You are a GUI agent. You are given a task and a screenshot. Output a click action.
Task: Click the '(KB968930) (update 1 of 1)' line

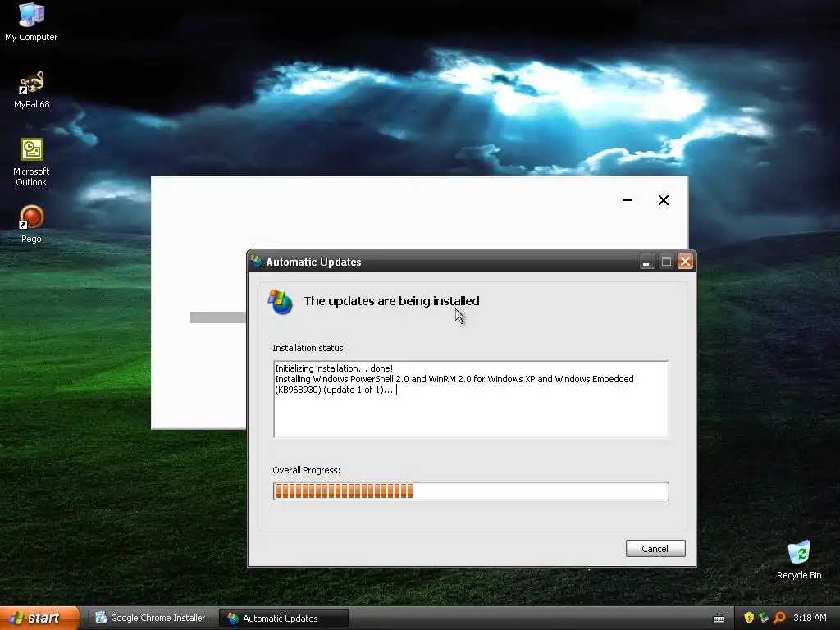(334, 390)
